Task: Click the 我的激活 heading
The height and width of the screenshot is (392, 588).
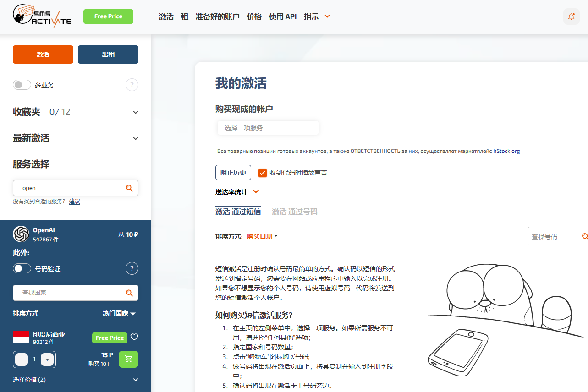Action: click(241, 83)
